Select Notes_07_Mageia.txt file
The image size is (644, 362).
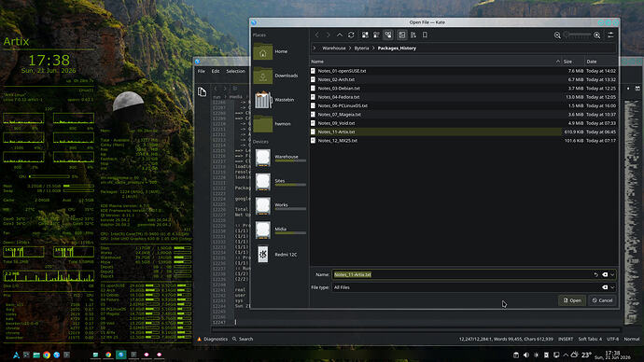(463, 115)
